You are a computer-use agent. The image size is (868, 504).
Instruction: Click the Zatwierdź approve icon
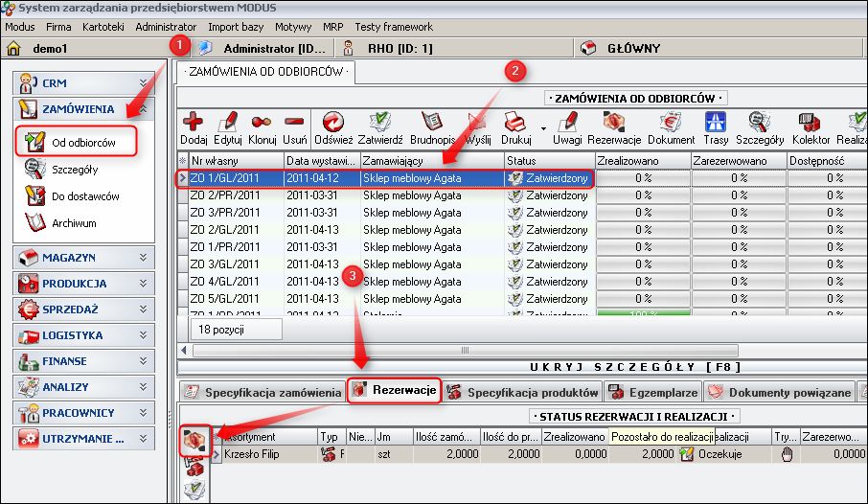click(379, 123)
